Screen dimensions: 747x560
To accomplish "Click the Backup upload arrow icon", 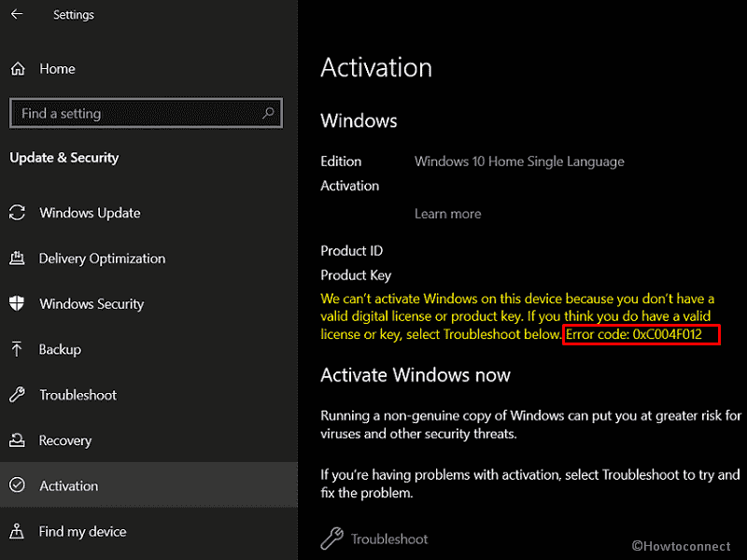I will pos(18,349).
